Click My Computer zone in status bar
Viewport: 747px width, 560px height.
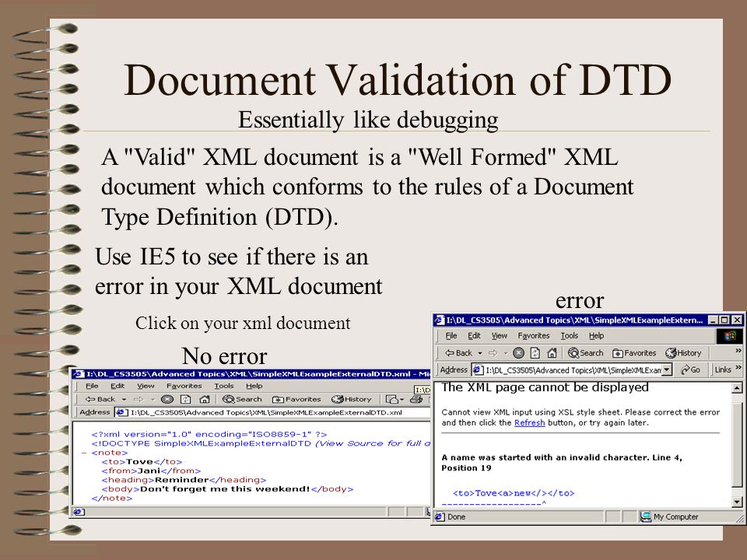click(670, 516)
